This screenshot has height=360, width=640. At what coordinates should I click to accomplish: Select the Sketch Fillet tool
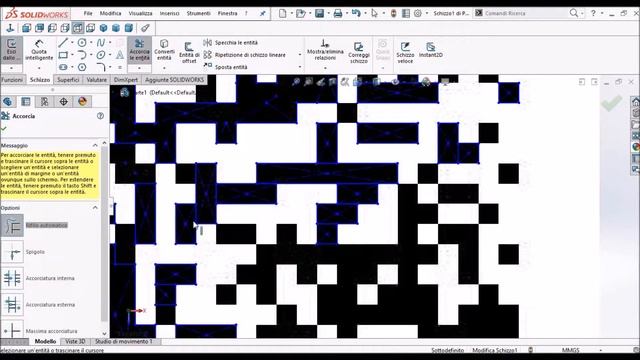[x=101, y=67]
